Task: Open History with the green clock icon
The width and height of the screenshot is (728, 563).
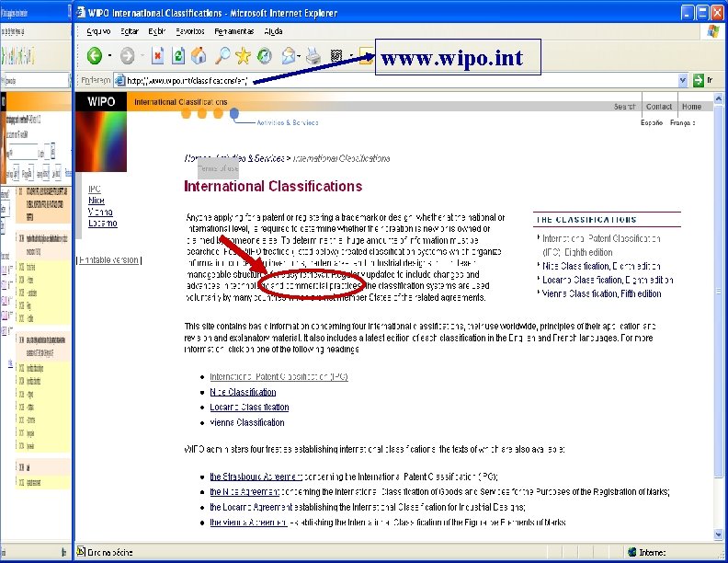Action: tap(265, 56)
